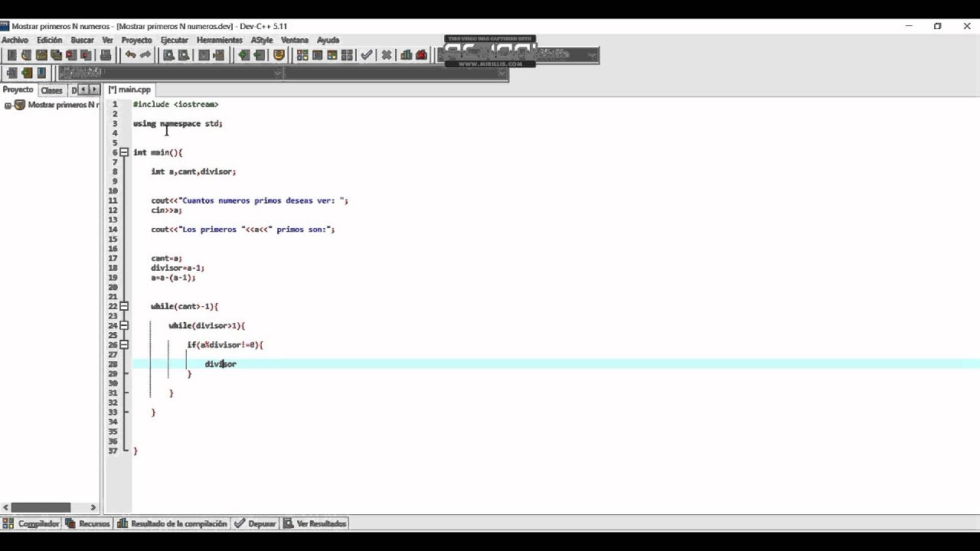Open the AStyle menu
Image resolution: width=980 pixels, height=551 pixels.
pyautogui.click(x=262, y=40)
